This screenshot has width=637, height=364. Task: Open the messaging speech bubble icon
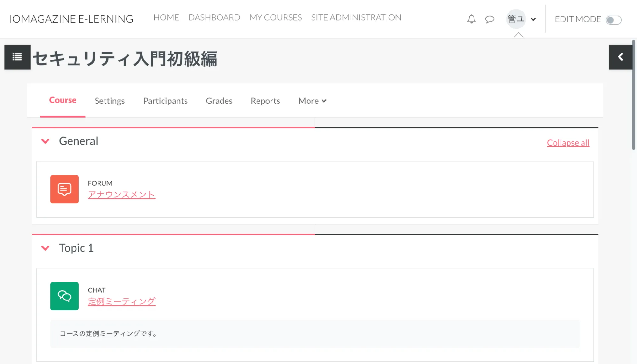pyautogui.click(x=489, y=19)
